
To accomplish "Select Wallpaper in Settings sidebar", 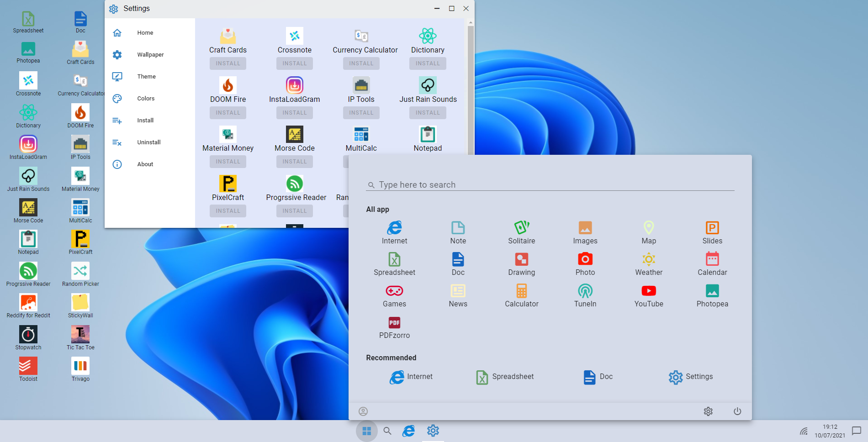I will 150,55.
